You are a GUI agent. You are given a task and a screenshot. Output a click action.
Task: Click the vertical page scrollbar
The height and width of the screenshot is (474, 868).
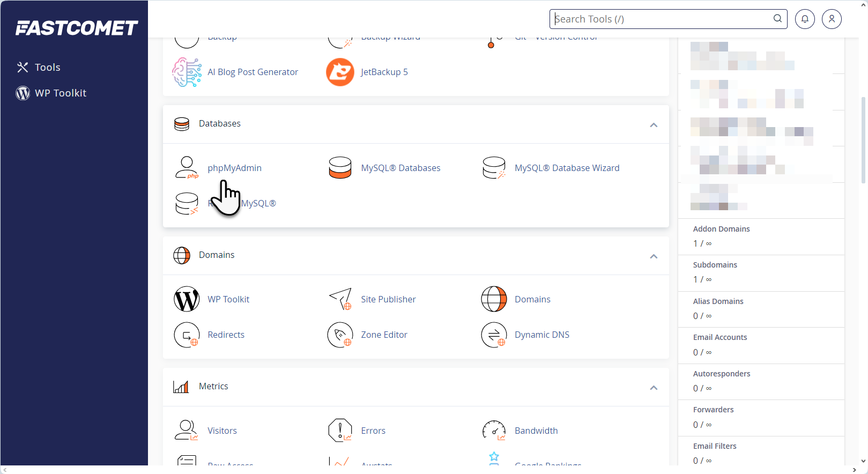click(863, 140)
